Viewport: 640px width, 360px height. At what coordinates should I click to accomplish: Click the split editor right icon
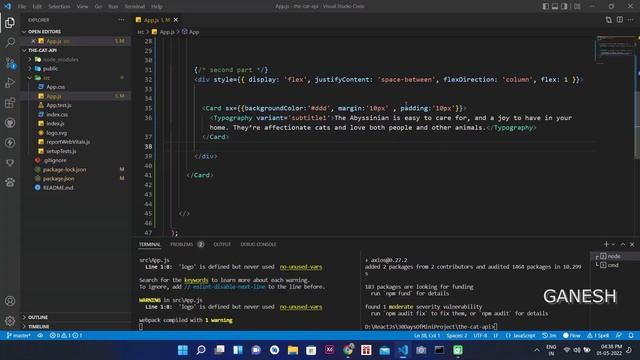click(620, 20)
